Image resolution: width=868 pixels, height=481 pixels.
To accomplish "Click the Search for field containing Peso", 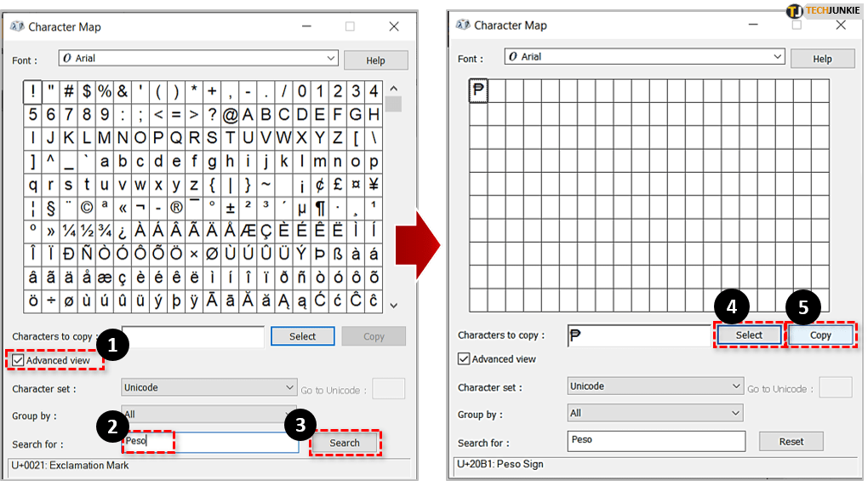I will coord(208,443).
